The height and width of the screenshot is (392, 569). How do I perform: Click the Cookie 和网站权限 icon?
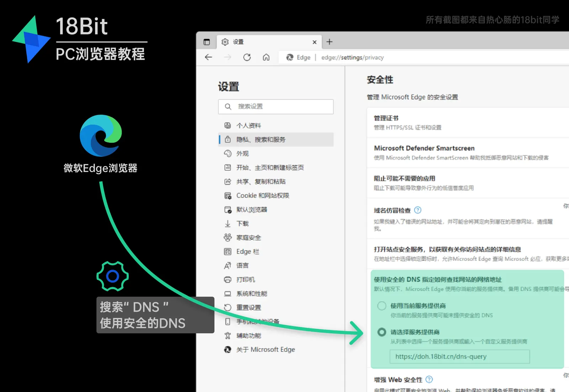(x=228, y=195)
